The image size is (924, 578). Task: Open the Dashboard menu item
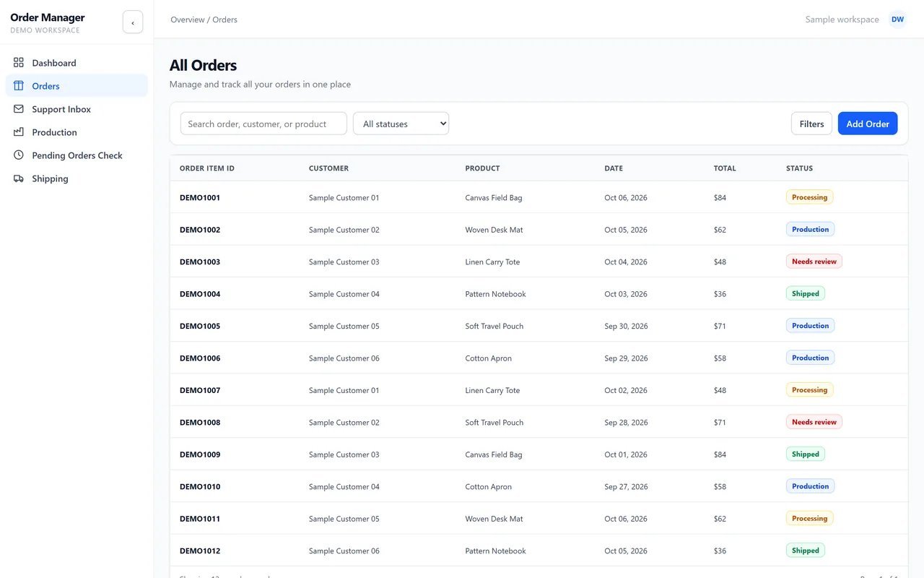click(77, 63)
